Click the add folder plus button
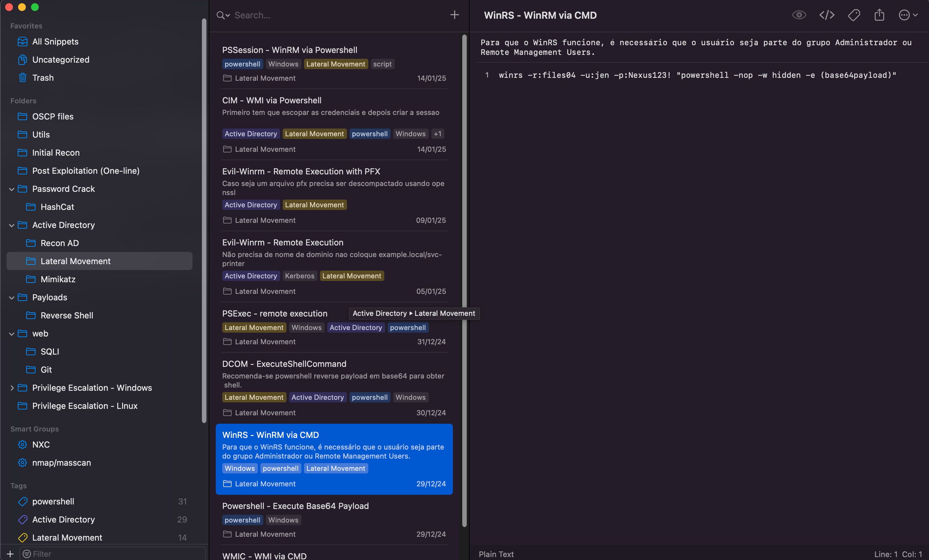 [10, 554]
